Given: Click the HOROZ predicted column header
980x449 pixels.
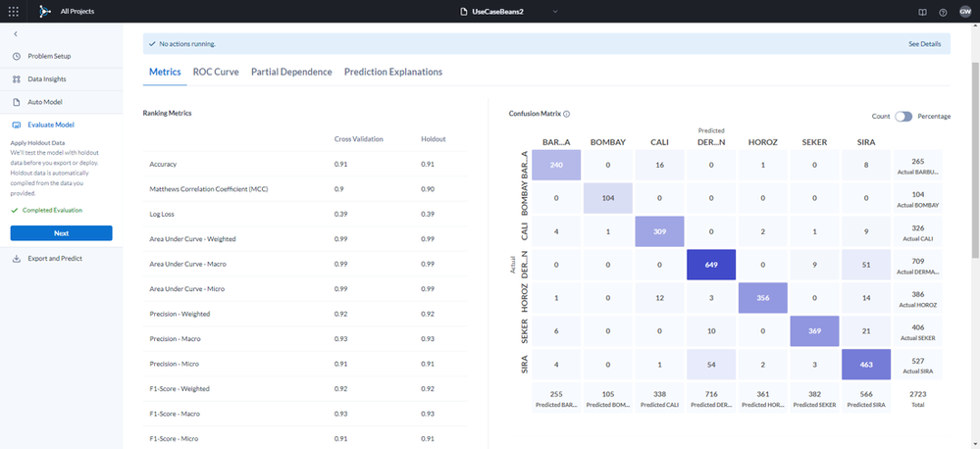Looking at the screenshot, I should point(761,142).
